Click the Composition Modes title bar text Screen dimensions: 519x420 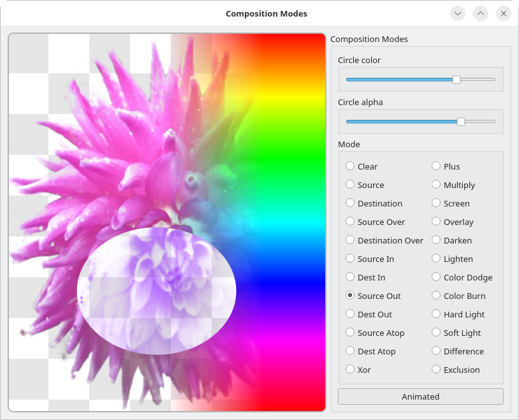[267, 13]
